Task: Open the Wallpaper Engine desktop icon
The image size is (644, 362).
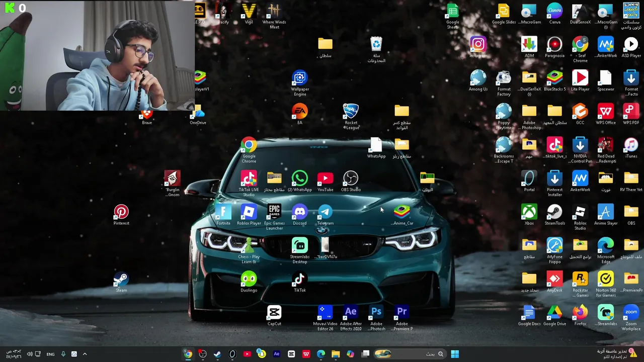Action: tap(299, 83)
